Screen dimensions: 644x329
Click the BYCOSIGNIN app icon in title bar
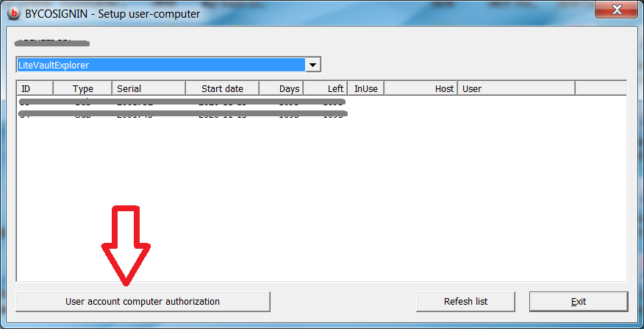coord(13,13)
